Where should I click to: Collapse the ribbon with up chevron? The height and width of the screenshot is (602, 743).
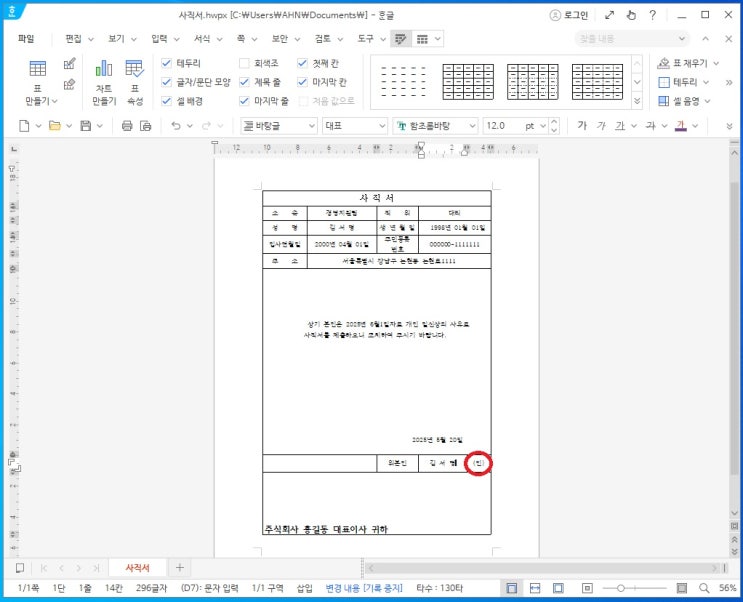coord(706,39)
